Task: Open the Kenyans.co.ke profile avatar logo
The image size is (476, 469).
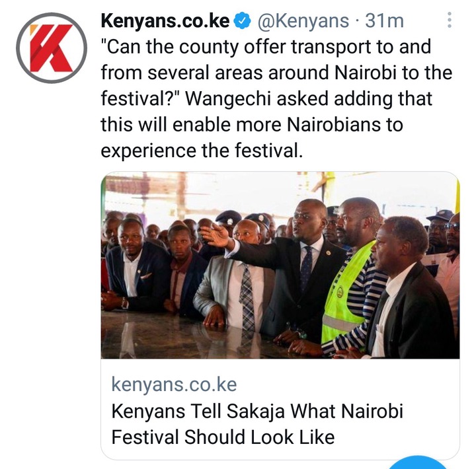Action: click(x=52, y=48)
